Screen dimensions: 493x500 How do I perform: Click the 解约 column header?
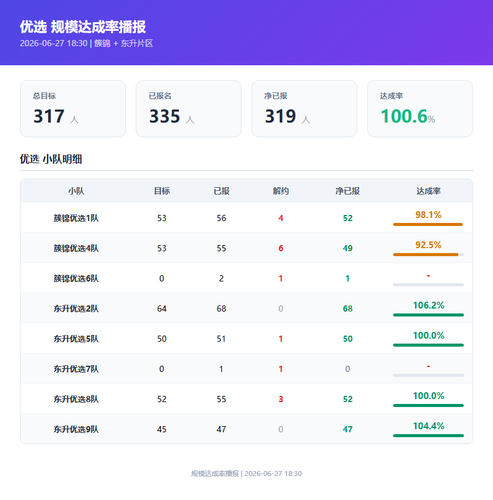coord(281,191)
